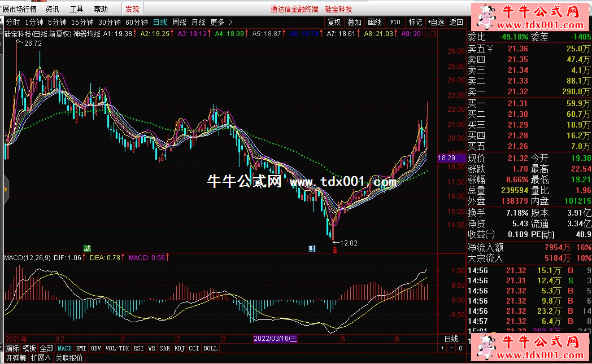Select the DMI indicator tab

(x=81, y=348)
